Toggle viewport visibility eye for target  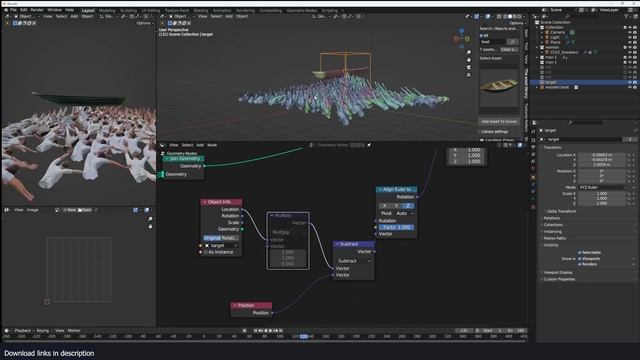630,82
